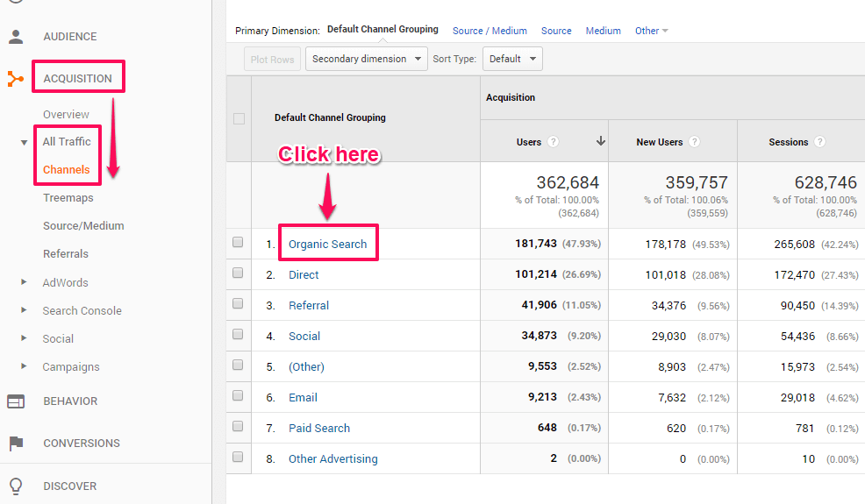The height and width of the screenshot is (504, 865).
Task: Open the Sort Type Default dropdown
Action: tap(512, 59)
